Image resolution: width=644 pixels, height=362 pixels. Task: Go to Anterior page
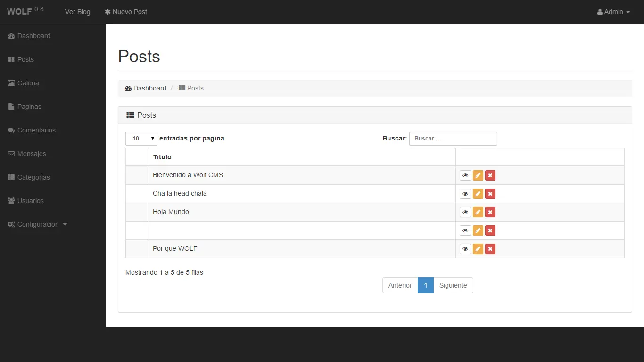400,285
